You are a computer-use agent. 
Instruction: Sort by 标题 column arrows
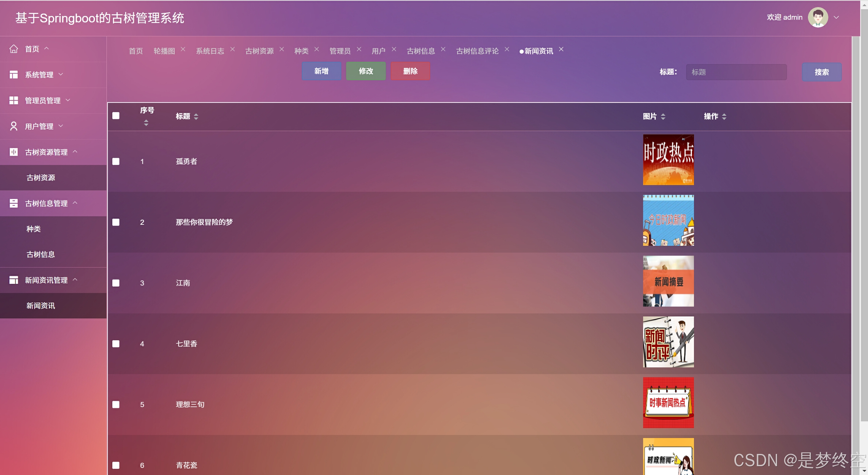coord(196,117)
